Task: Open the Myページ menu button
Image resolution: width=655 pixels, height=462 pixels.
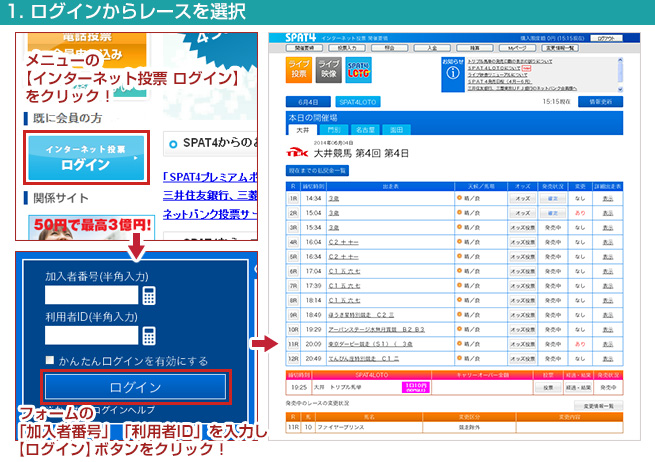Action: point(517,48)
